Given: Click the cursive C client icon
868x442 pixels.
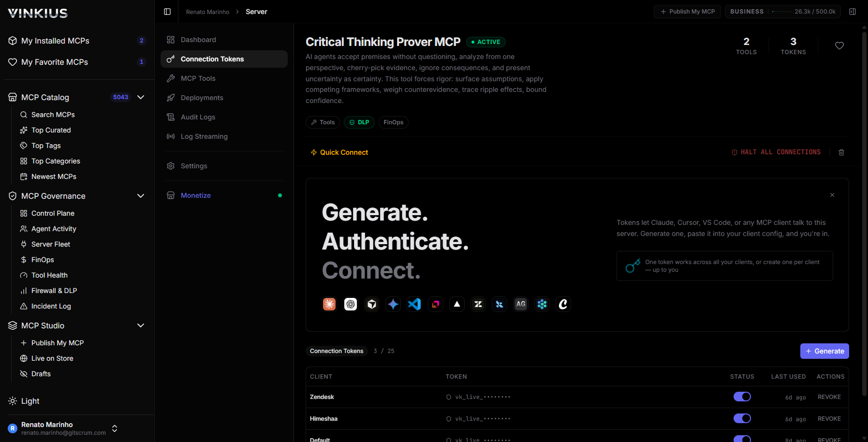Looking at the screenshot, I should point(563,304).
